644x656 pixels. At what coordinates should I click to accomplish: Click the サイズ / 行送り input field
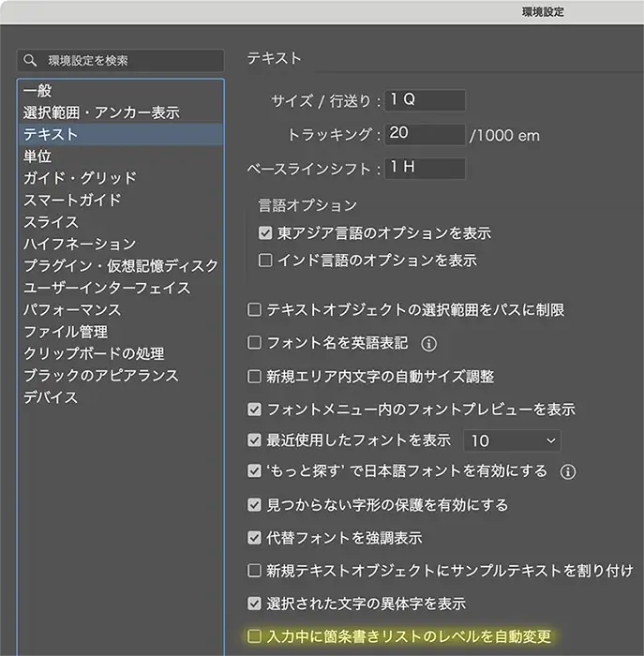[424, 99]
